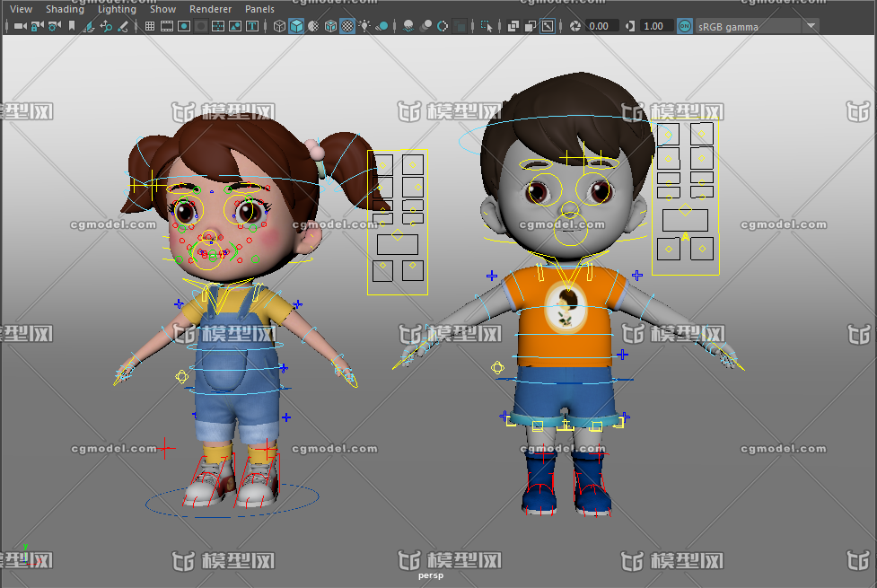Toggle the Shadows icon

382,26
